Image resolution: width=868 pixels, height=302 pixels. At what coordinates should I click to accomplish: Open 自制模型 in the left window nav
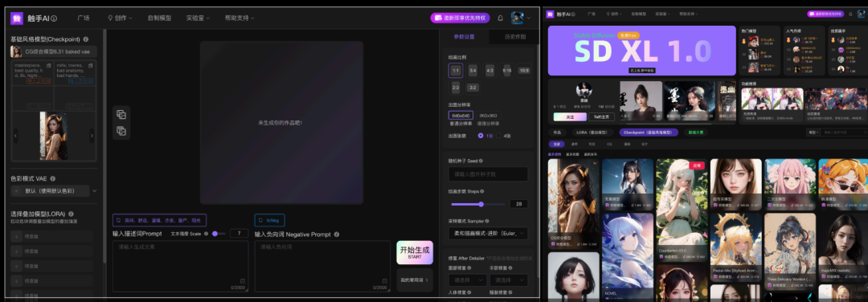coord(159,18)
